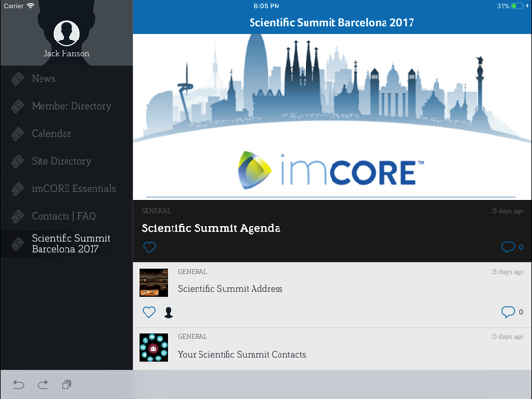
Task: Tap the tag icon beside News
Action: click(17, 79)
